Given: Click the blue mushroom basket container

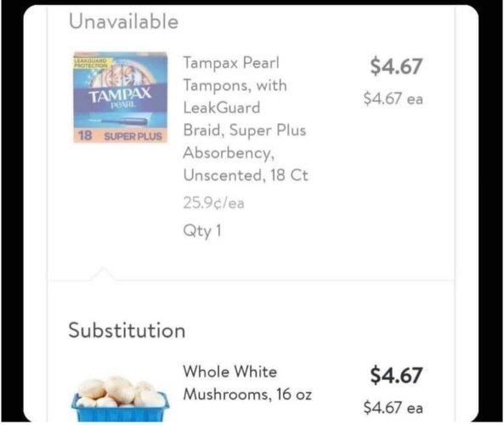Looking at the screenshot, I should [x=120, y=407].
